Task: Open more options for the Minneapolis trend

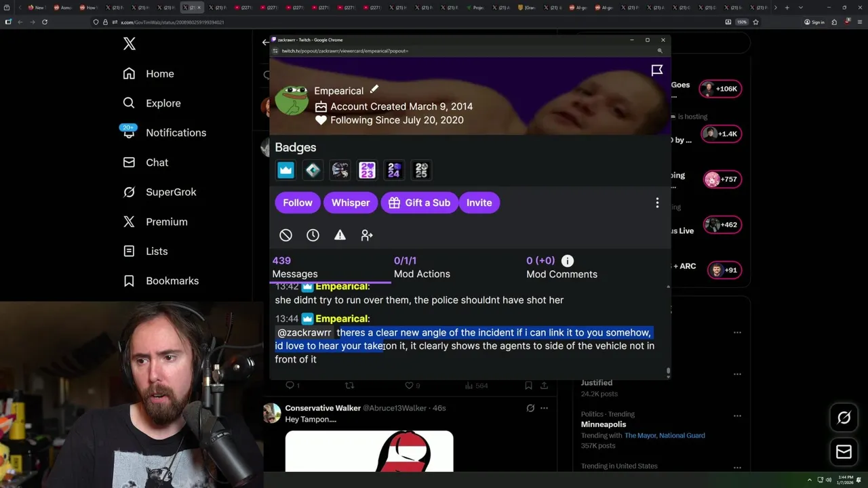Action: pos(736,415)
